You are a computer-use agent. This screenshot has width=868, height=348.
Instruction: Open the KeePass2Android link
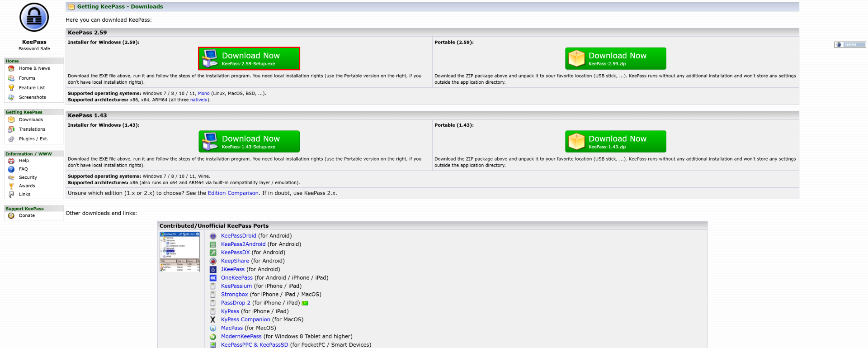point(243,244)
